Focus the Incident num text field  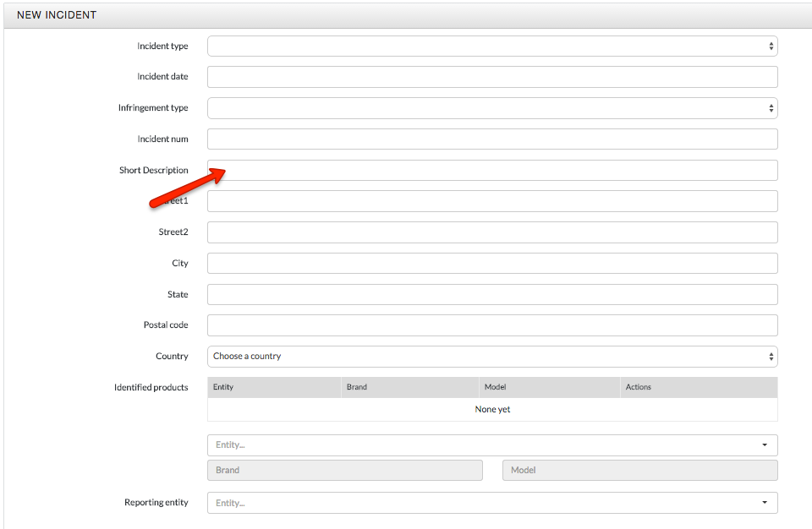[x=491, y=139]
